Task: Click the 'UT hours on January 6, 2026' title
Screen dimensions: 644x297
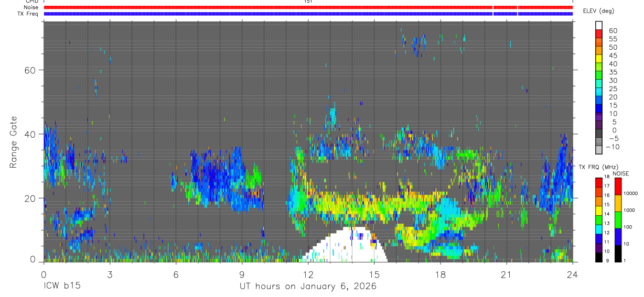Action: coord(308,287)
